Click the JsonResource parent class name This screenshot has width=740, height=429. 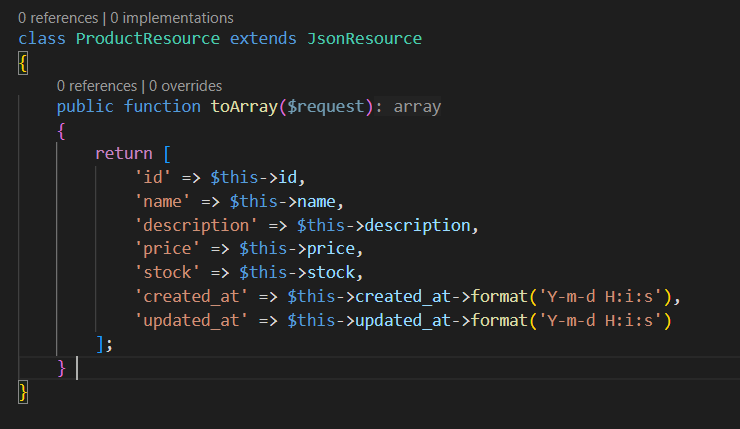point(364,38)
